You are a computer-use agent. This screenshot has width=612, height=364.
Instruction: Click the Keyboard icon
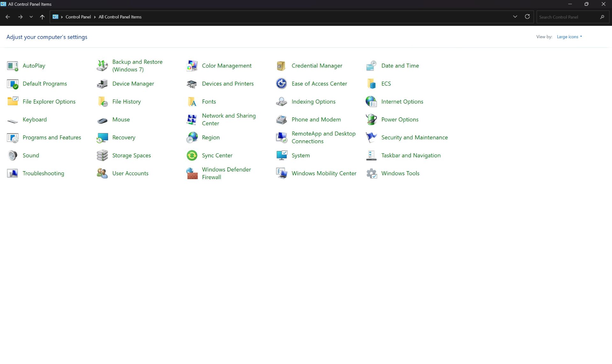[x=12, y=121]
